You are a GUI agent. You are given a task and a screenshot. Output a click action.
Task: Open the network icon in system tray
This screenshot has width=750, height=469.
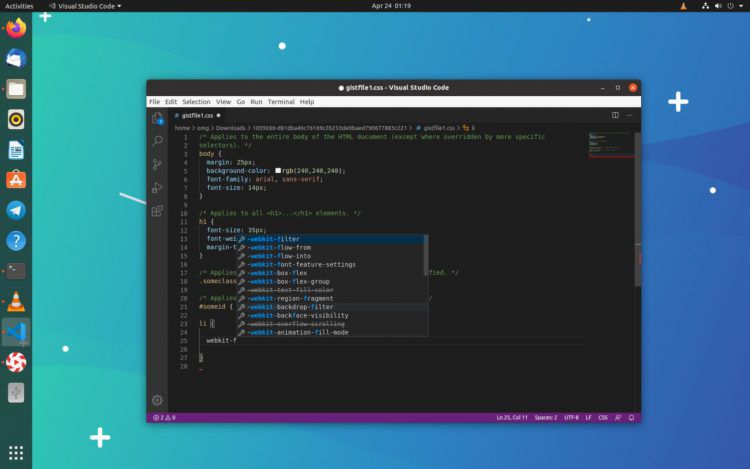706,6
